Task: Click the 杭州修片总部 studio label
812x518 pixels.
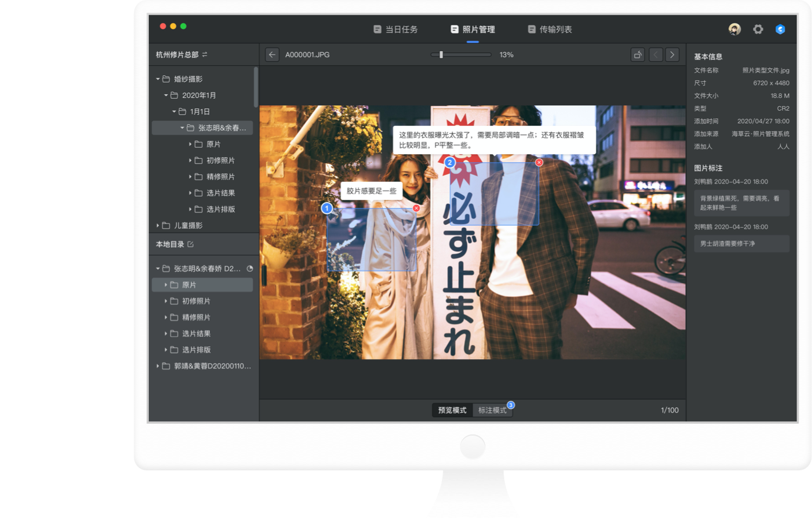Action: click(177, 55)
